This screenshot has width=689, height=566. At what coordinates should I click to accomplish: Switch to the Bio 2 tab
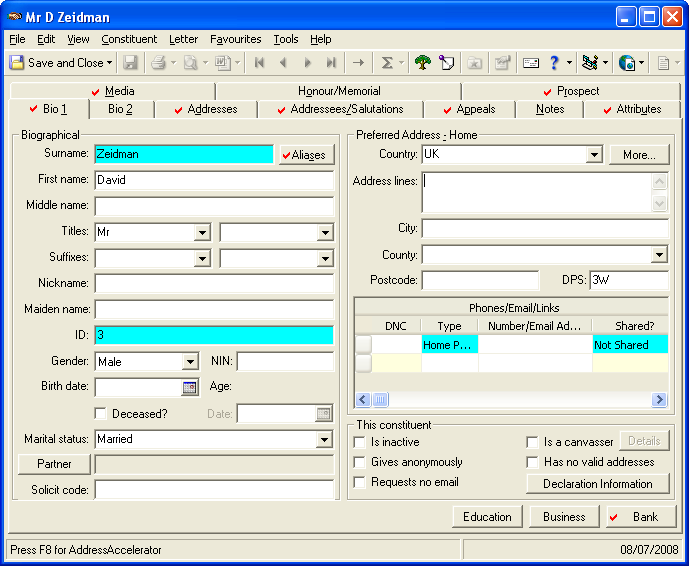click(x=120, y=109)
